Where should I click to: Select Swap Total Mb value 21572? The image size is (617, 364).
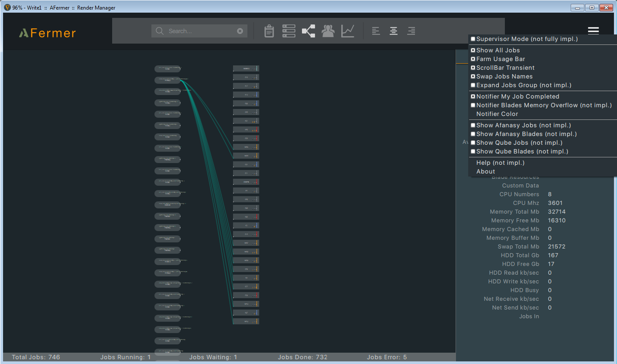(x=557, y=247)
